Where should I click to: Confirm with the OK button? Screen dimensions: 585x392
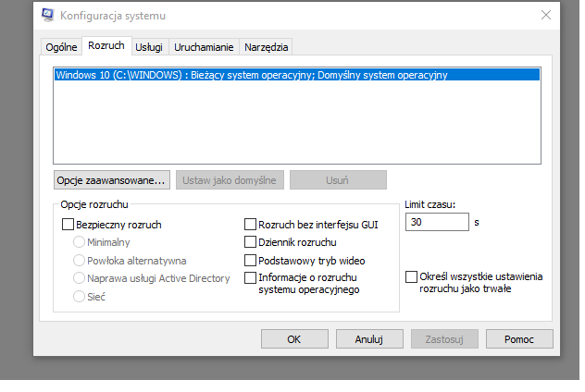click(x=294, y=339)
